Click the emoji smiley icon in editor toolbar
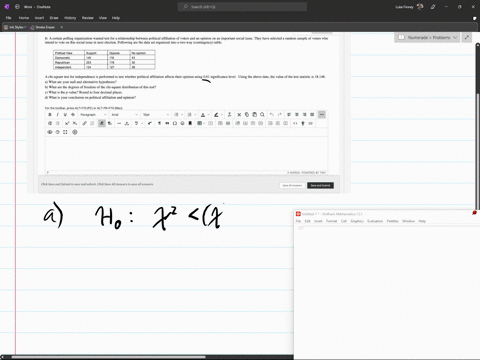This screenshot has width=480, height=360. (182, 123)
